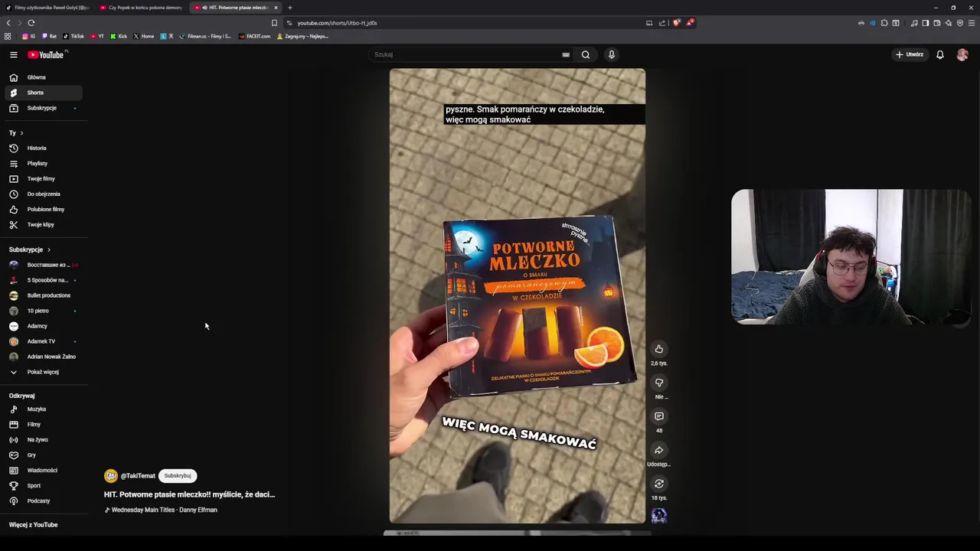Open Do obejrzenia list
The image size is (980, 551).
coord(44,194)
